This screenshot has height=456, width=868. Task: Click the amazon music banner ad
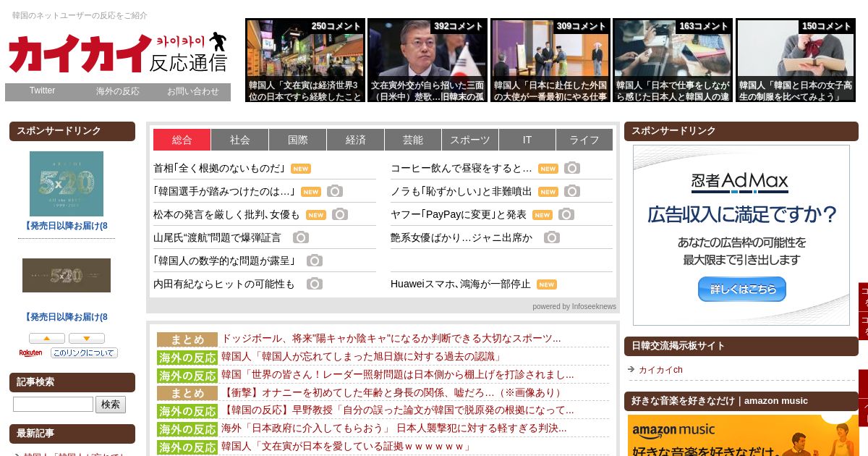pos(743,435)
